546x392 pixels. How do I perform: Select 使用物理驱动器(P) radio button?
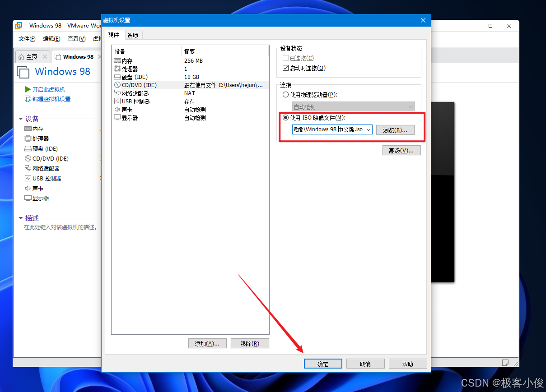pyautogui.click(x=285, y=95)
